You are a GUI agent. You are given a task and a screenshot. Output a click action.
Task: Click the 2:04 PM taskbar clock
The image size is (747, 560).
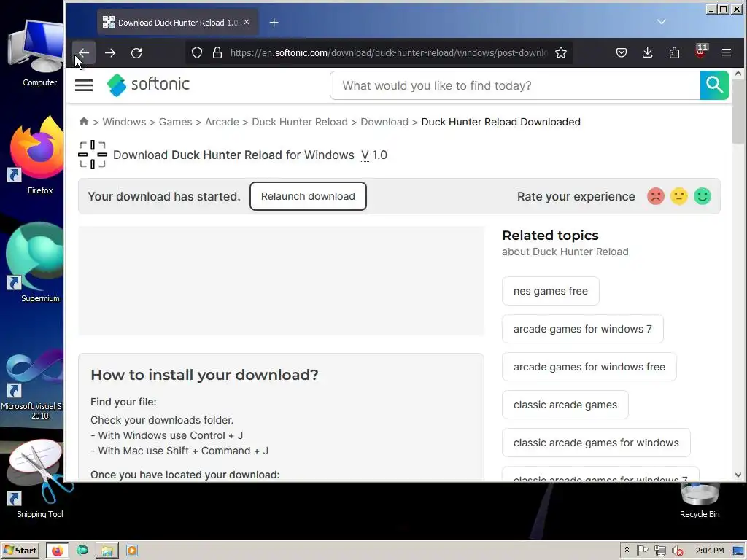[x=709, y=551]
